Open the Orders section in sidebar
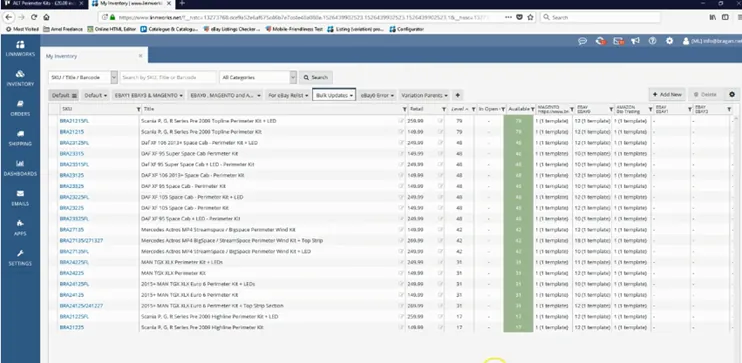Image resolution: width=742 pixels, height=363 pixels. tap(20, 108)
